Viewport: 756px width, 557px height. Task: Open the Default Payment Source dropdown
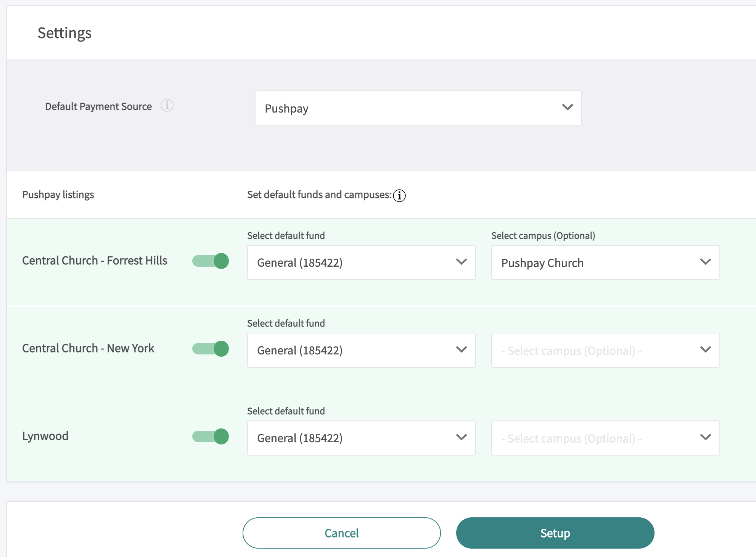click(418, 108)
